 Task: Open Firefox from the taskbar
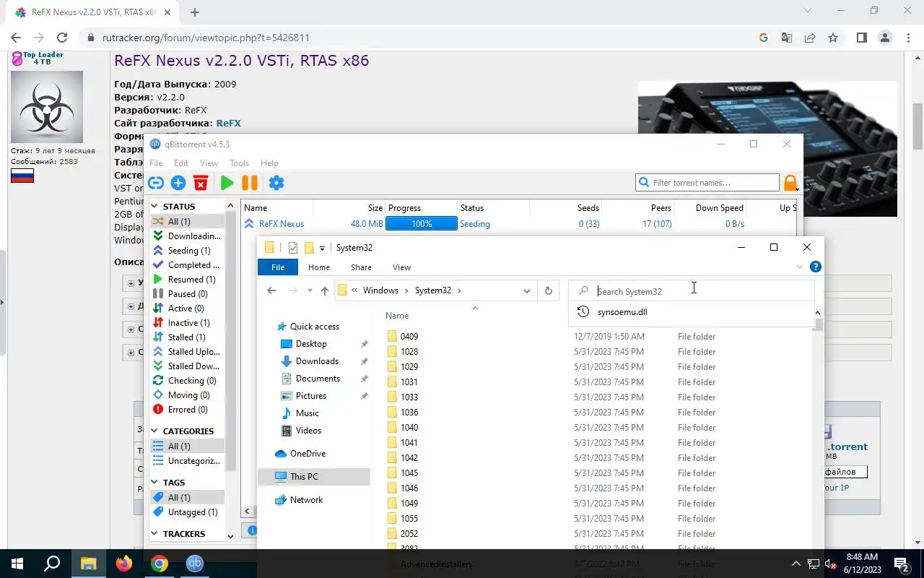(124, 564)
